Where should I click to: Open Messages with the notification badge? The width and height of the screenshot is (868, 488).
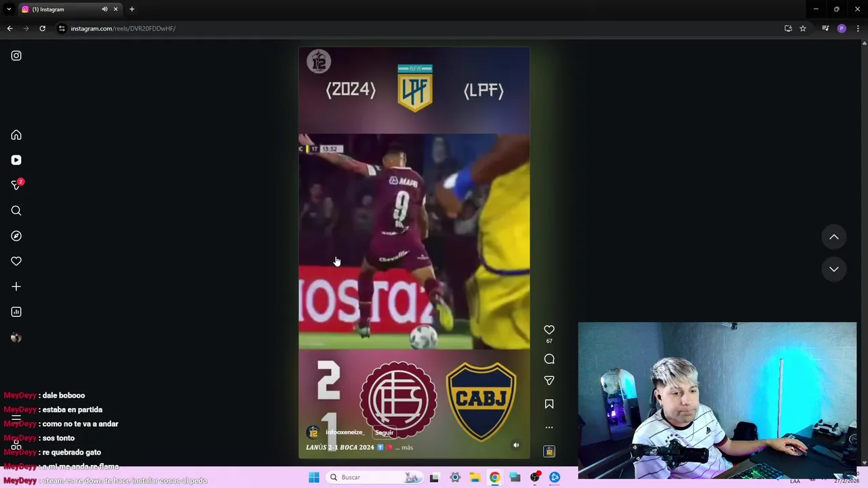tap(16, 185)
